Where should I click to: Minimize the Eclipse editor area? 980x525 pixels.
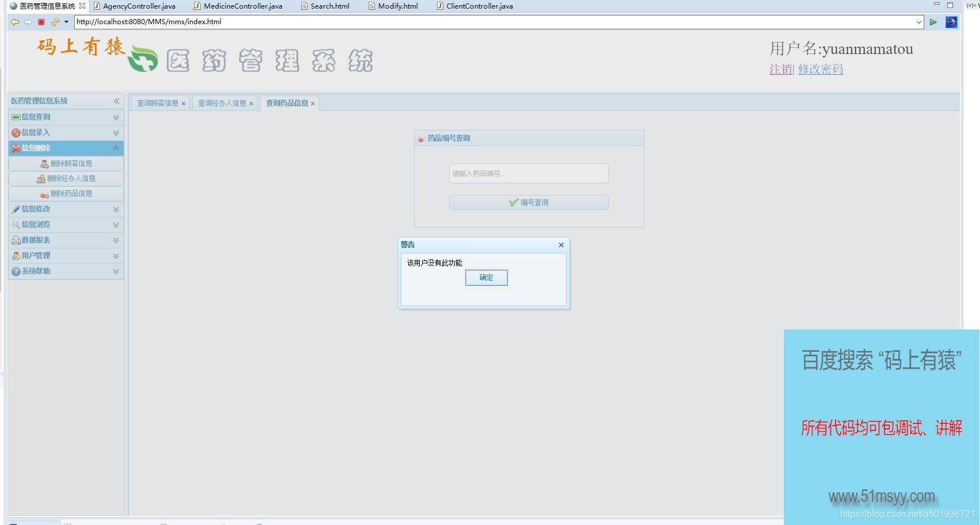click(936, 5)
